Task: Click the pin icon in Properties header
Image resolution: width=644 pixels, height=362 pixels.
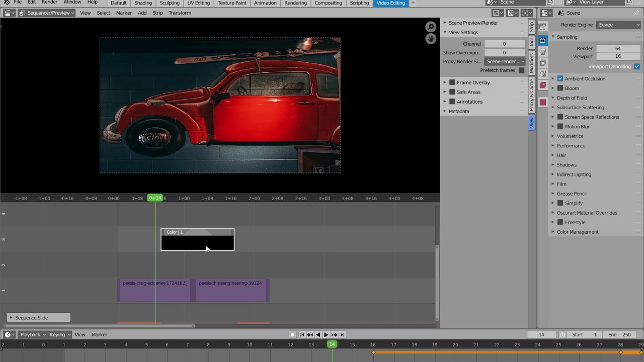Action: pos(636,13)
